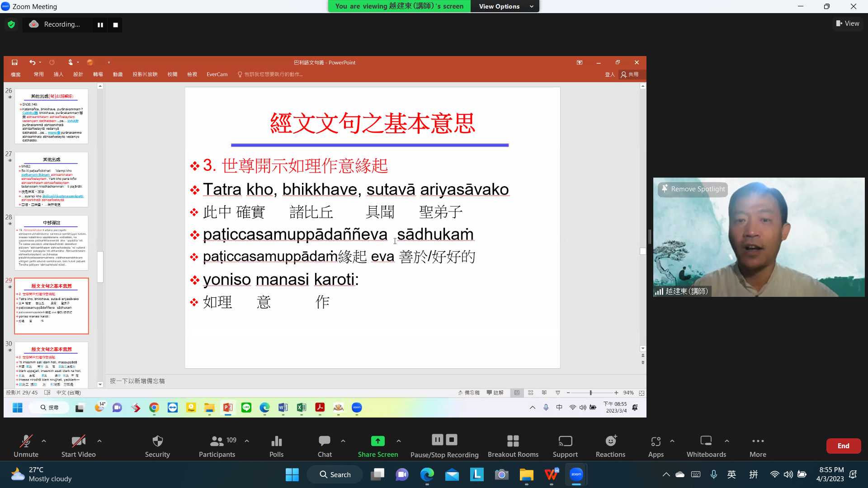
Task: Stop the recording with square button
Action: point(115,25)
